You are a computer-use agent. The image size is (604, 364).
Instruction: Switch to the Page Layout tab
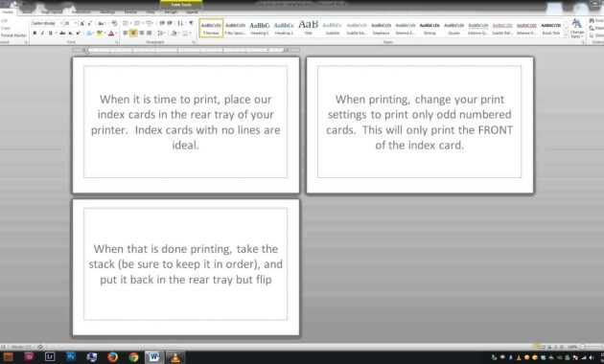coord(52,12)
